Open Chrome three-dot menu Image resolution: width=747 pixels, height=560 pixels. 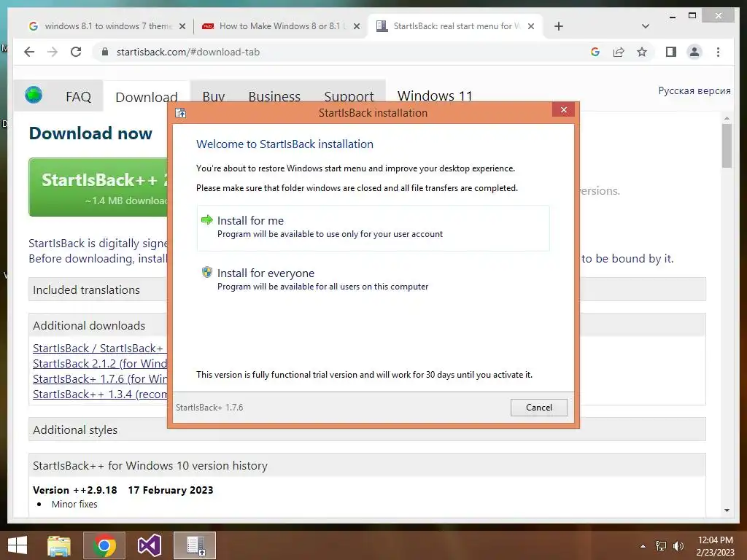tap(718, 52)
